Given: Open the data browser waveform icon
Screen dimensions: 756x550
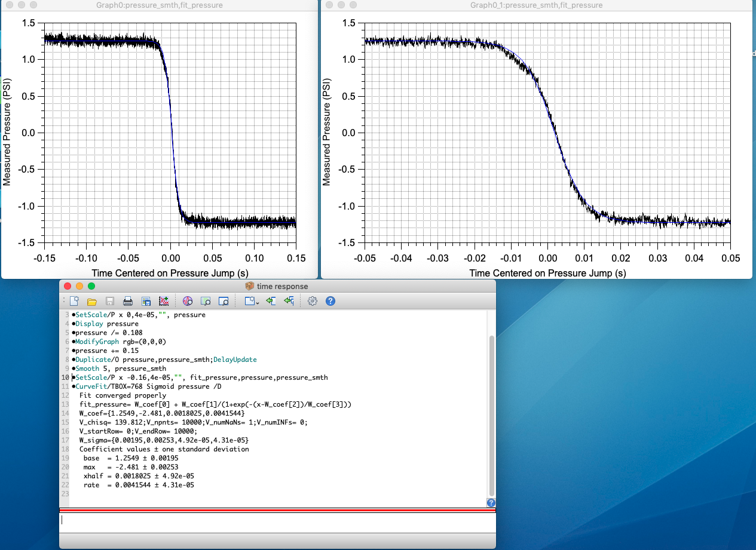Looking at the screenshot, I should coord(188,301).
